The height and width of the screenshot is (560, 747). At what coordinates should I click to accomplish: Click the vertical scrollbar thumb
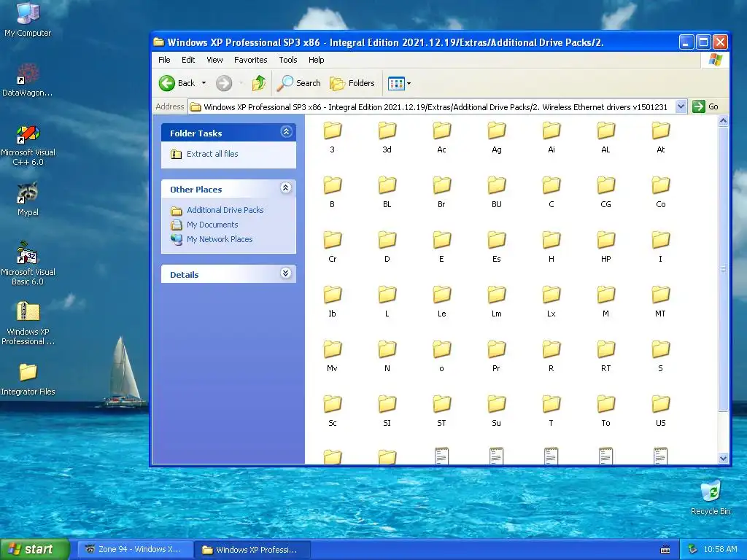tap(723, 268)
